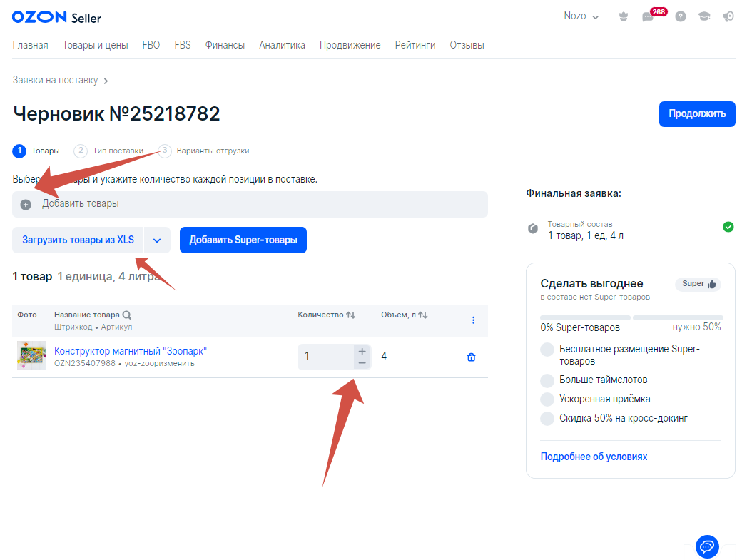This screenshot has width=747, height=560.
Task: Open the crown premium icon
Action: 623,16
